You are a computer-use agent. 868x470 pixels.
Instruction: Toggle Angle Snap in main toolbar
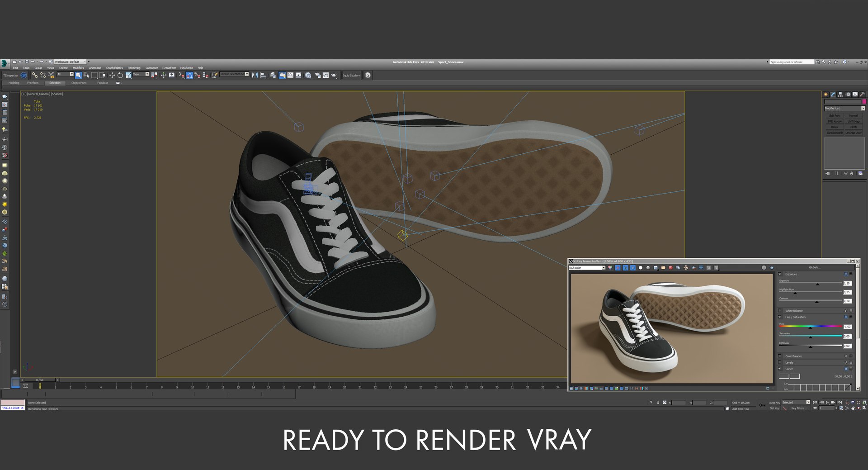189,76
